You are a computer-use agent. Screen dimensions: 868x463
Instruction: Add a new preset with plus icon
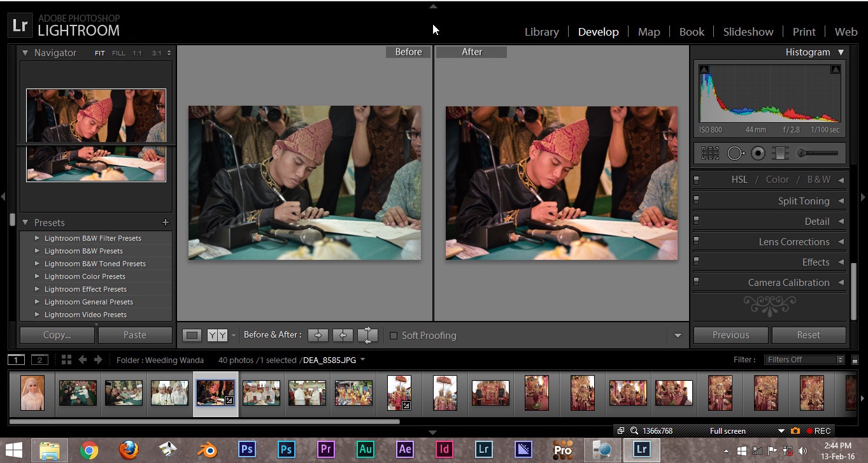click(x=166, y=222)
